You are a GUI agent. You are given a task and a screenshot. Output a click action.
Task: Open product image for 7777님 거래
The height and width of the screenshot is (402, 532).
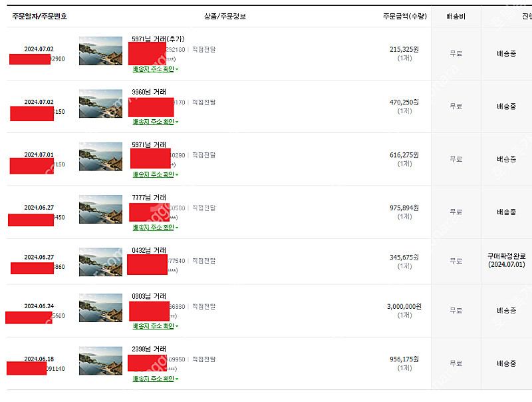[100, 209]
